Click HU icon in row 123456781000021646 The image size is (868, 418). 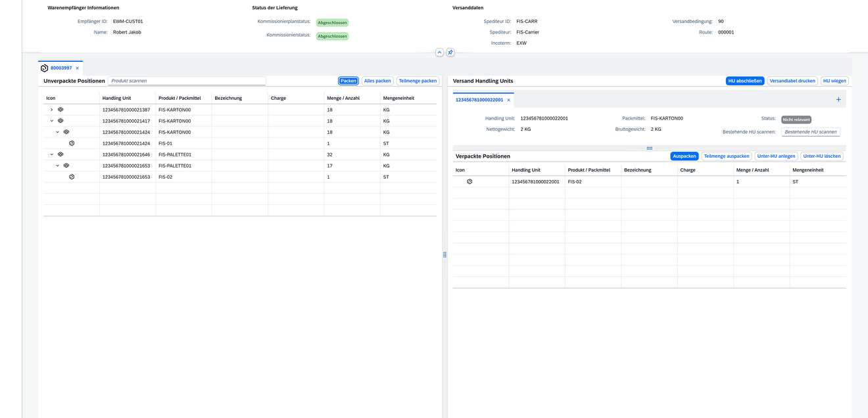(60, 154)
